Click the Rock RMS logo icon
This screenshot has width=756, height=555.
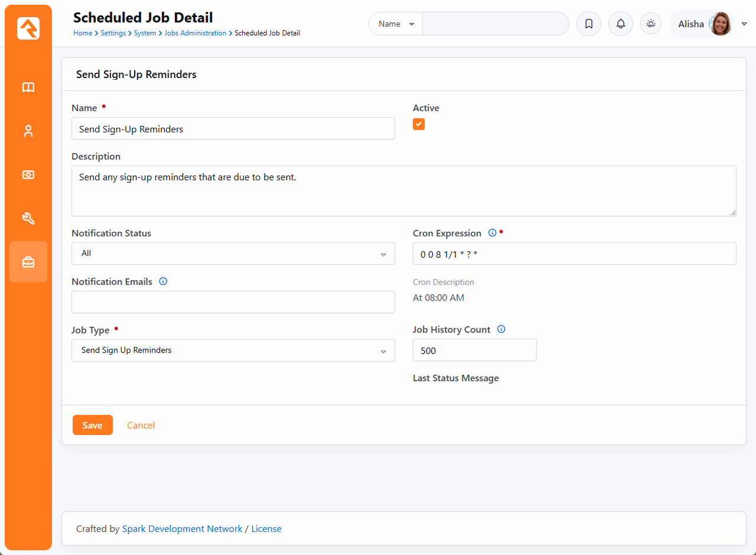point(28,28)
